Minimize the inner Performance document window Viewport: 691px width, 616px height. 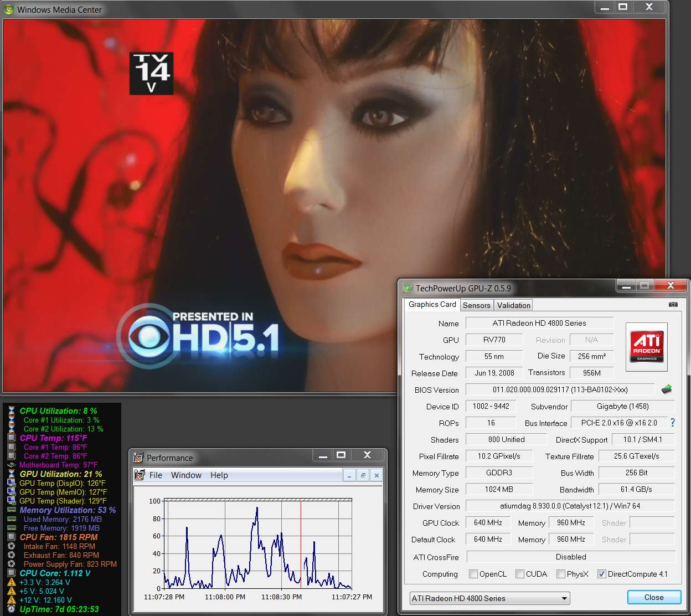[x=349, y=475]
